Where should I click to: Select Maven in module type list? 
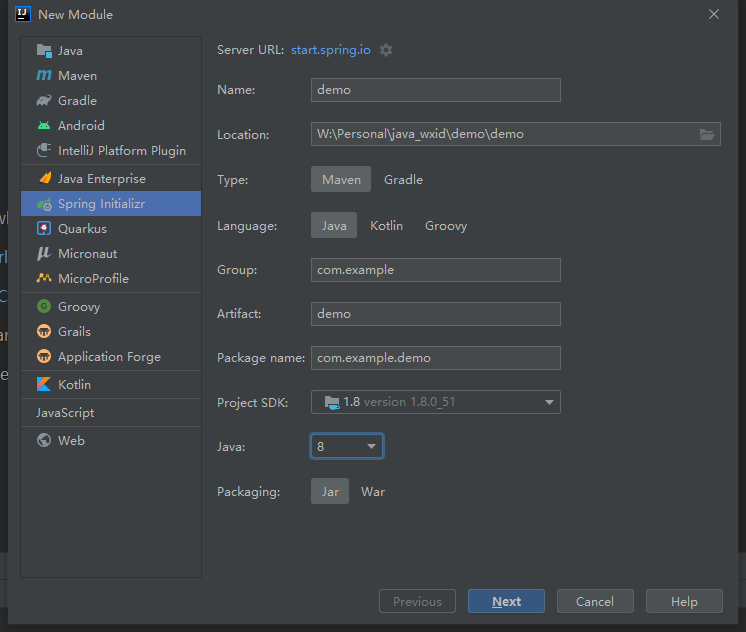point(111,76)
